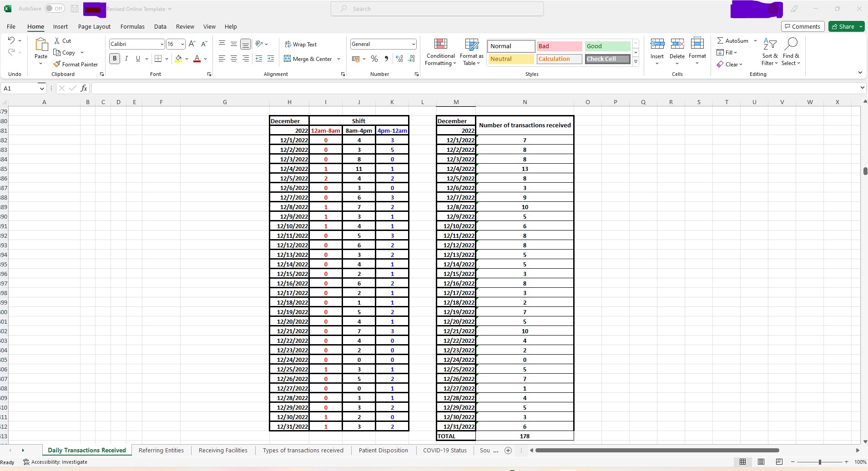Click the Insert Function fx icon

(84, 88)
